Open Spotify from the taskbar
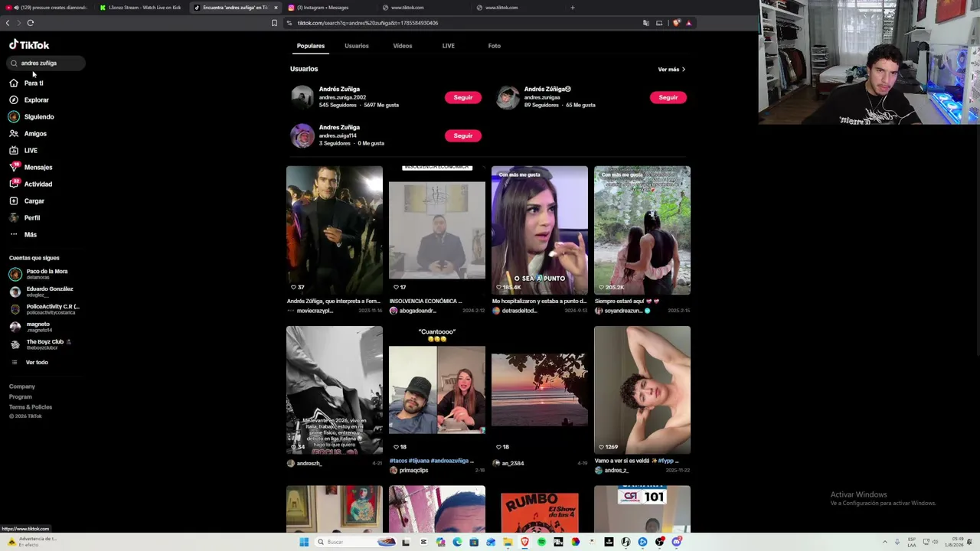Image resolution: width=980 pixels, height=551 pixels. [x=541, y=542]
